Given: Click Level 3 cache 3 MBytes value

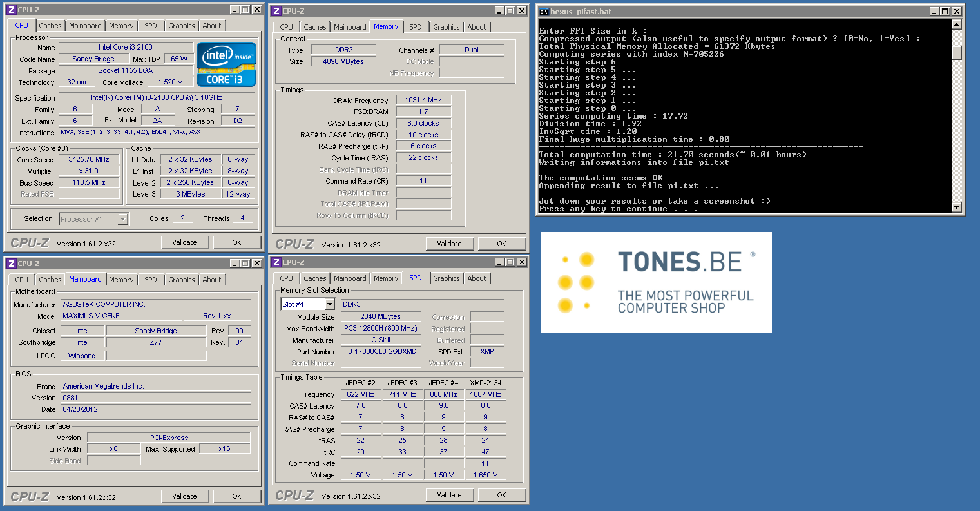Looking at the screenshot, I should pyautogui.click(x=190, y=194).
